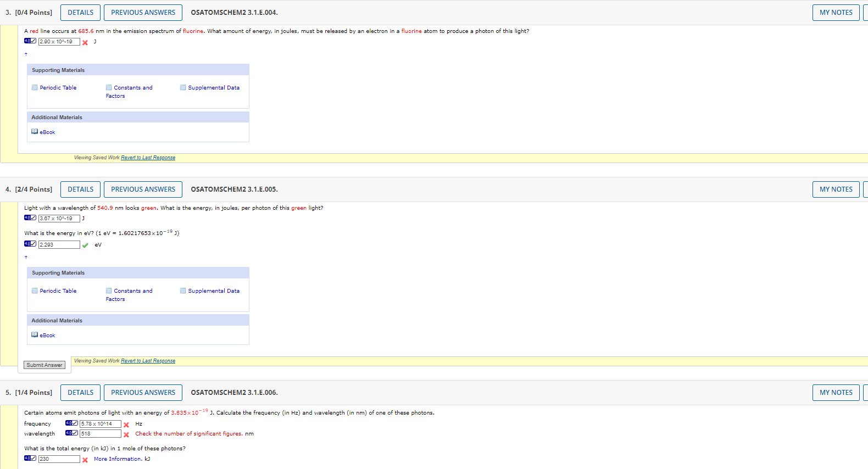Expand the plus sign under question 4's eV answer
Viewport: 868px width, 469px height.
pos(26,257)
